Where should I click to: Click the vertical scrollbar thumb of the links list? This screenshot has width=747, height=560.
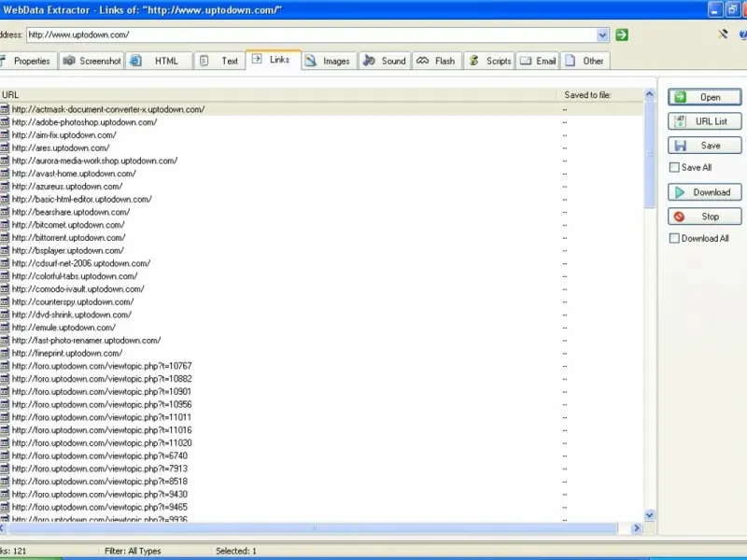click(649, 154)
